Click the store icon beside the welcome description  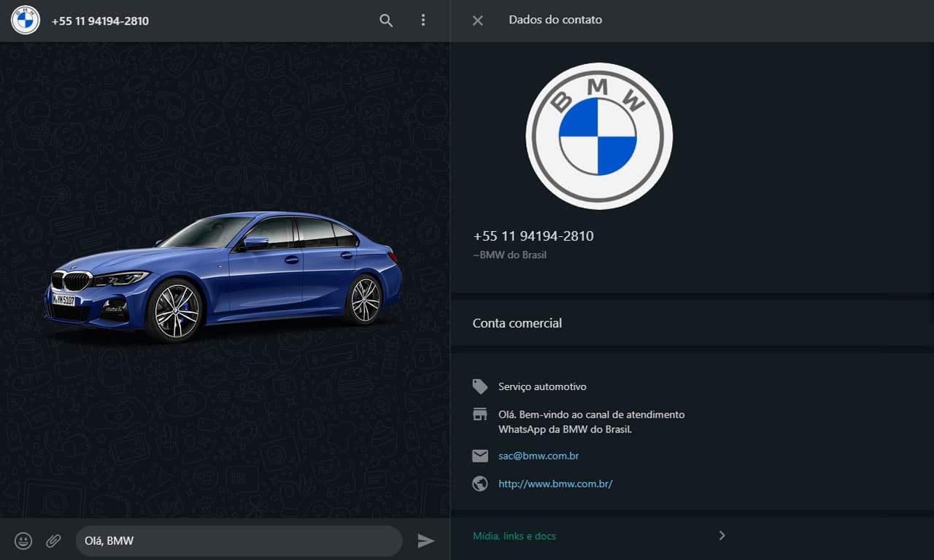coord(480,415)
